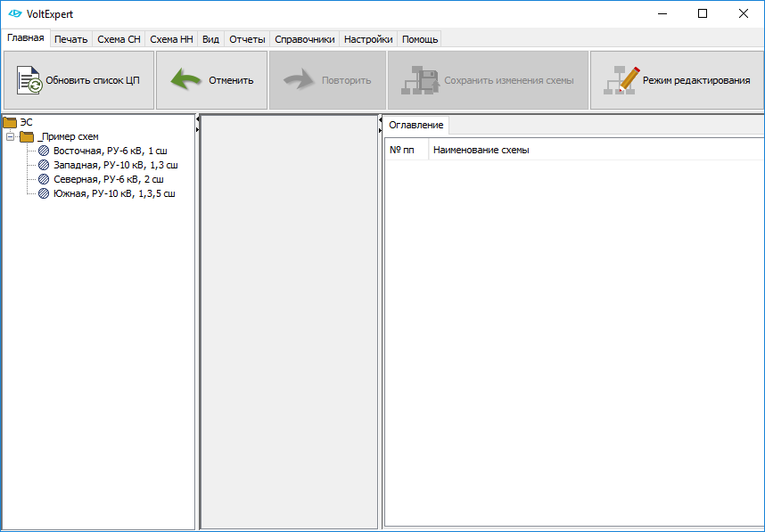Select the _Пример схем folder label

pos(68,136)
